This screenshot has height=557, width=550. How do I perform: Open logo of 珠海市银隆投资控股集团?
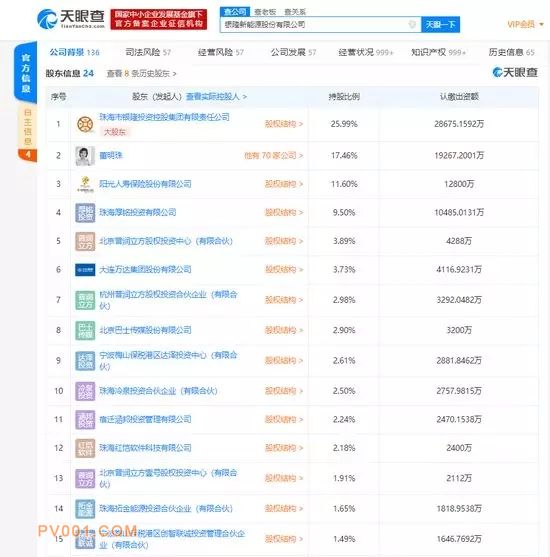(x=85, y=124)
